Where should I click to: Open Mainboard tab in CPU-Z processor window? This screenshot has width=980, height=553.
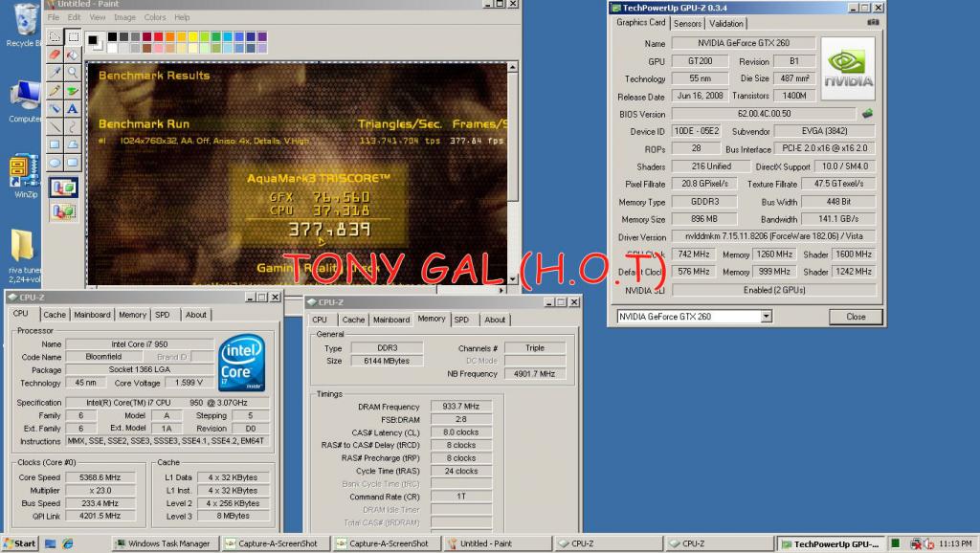tap(93, 315)
